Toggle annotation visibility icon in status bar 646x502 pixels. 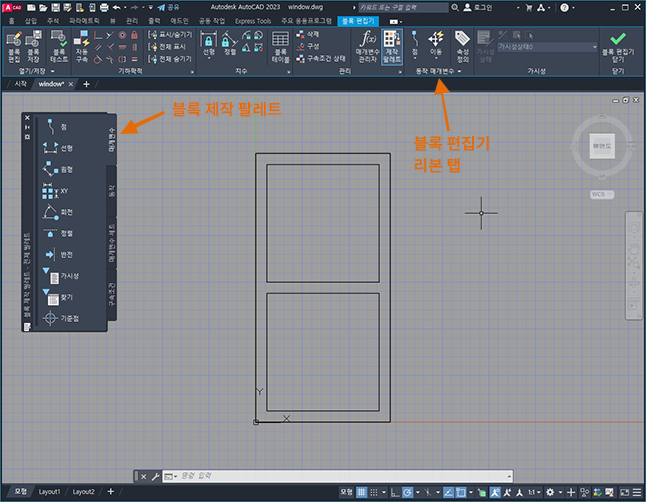495,492
